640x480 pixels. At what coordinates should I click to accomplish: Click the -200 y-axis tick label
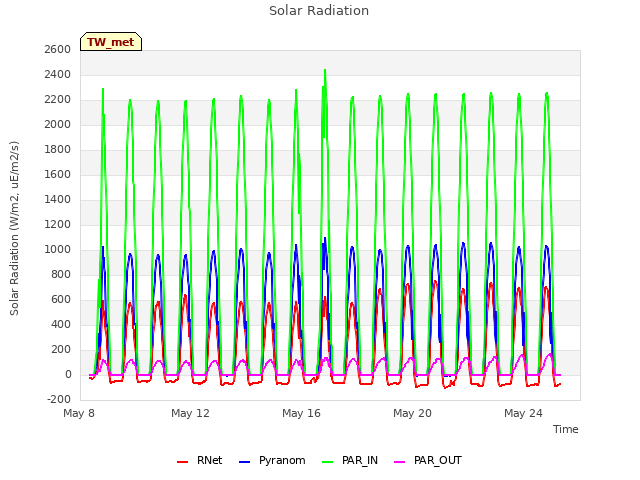click(59, 400)
